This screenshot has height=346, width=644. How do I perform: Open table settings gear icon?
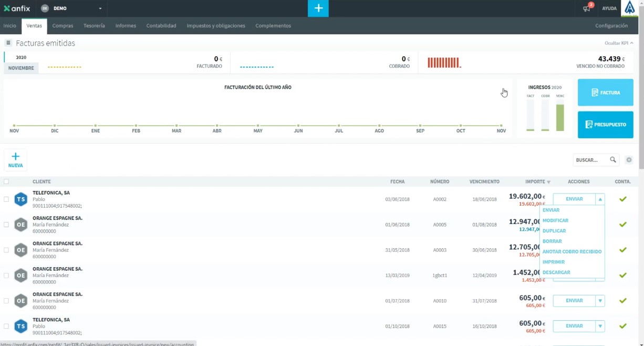(x=629, y=160)
